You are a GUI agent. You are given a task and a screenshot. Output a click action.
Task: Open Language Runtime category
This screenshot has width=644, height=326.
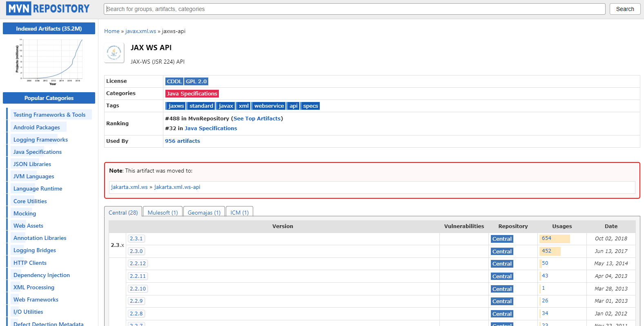[38, 189]
